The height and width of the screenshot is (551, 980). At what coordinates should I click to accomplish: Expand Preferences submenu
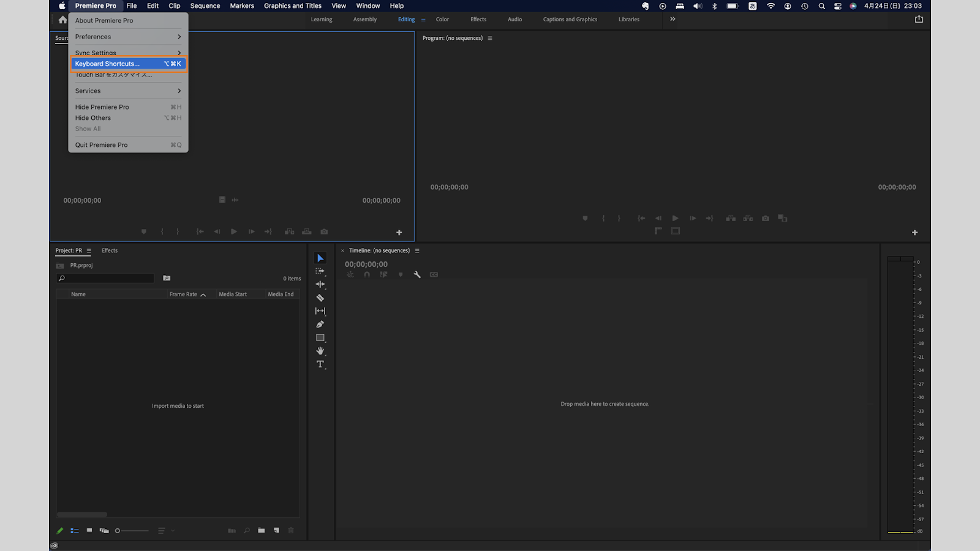click(x=128, y=37)
